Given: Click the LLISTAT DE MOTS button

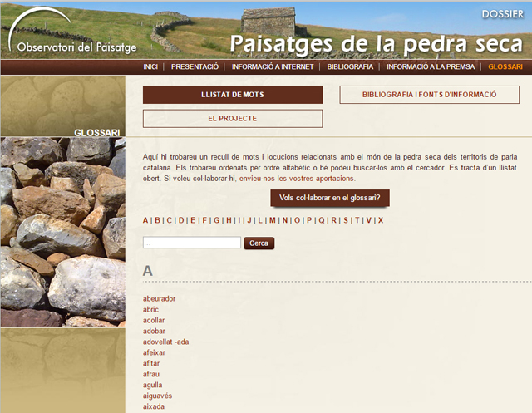Looking at the screenshot, I should [233, 95].
